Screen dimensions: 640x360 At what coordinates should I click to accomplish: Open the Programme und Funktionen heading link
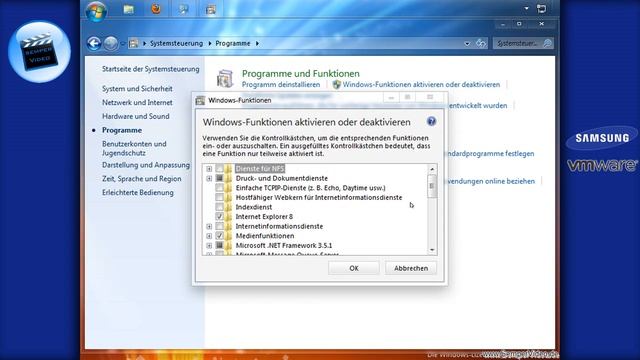point(301,73)
